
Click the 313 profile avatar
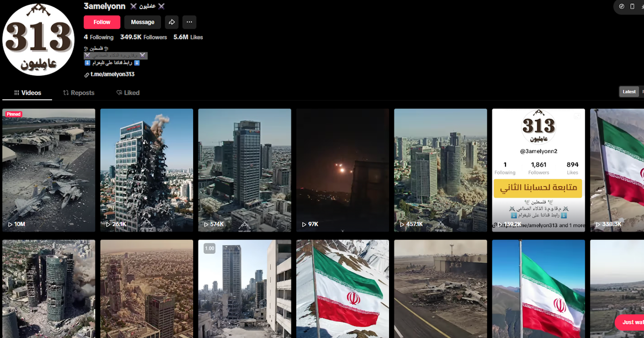tap(38, 39)
